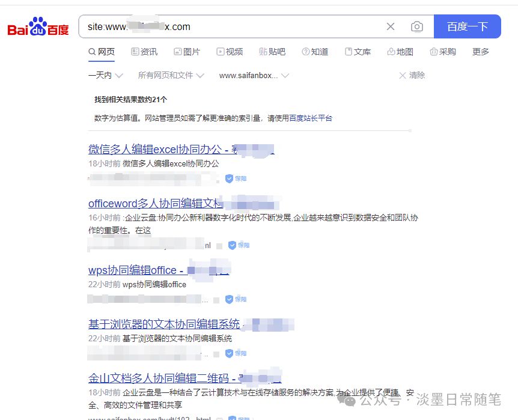Switch to the 资讯 tab
The image size is (518, 420).
tap(144, 52)
